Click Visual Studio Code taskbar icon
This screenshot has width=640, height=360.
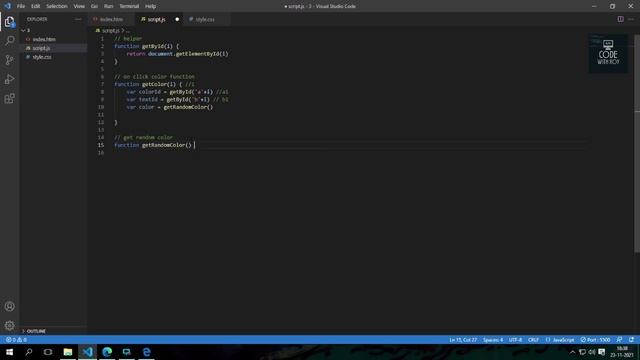87,352
